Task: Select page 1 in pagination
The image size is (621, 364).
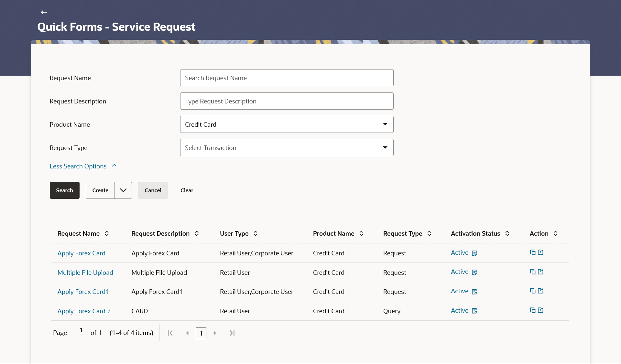Action: click(x=201, y=333)
